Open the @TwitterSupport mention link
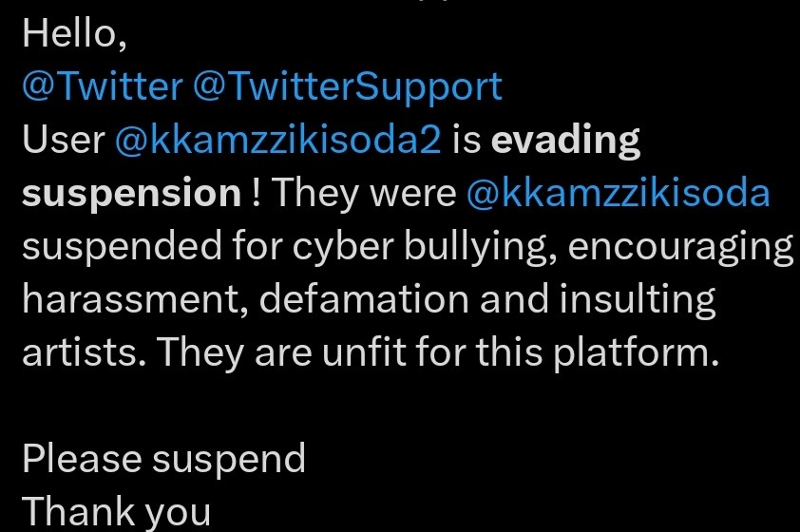The image size is (800, 532). pos(346,87)
